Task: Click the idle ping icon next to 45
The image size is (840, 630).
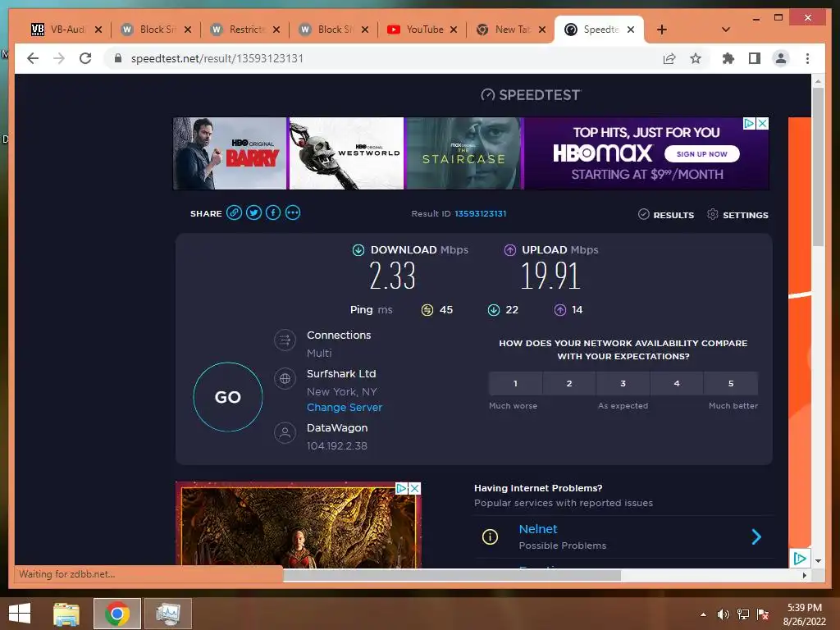Action: (427, 309)
